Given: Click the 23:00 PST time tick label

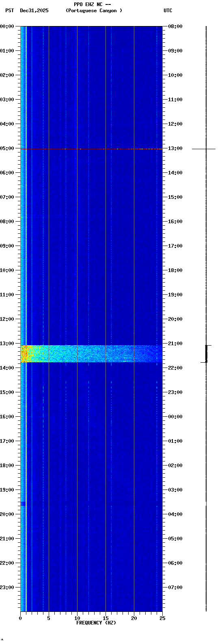Looking at the screenshot, I should (x=7, y=587).
